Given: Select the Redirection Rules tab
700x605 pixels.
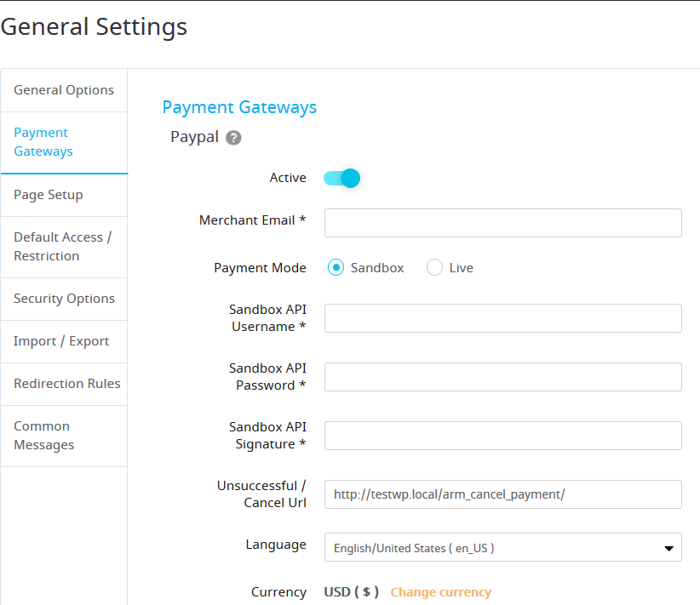Looking at the screenshot, I should coord(64,384).
